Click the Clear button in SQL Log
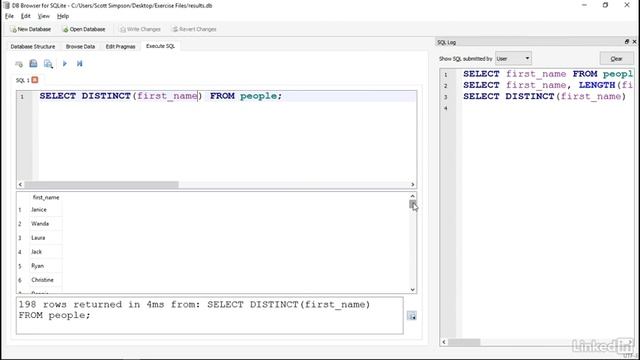The width and height of the screenshot is (640, 360). click(616, 58)
